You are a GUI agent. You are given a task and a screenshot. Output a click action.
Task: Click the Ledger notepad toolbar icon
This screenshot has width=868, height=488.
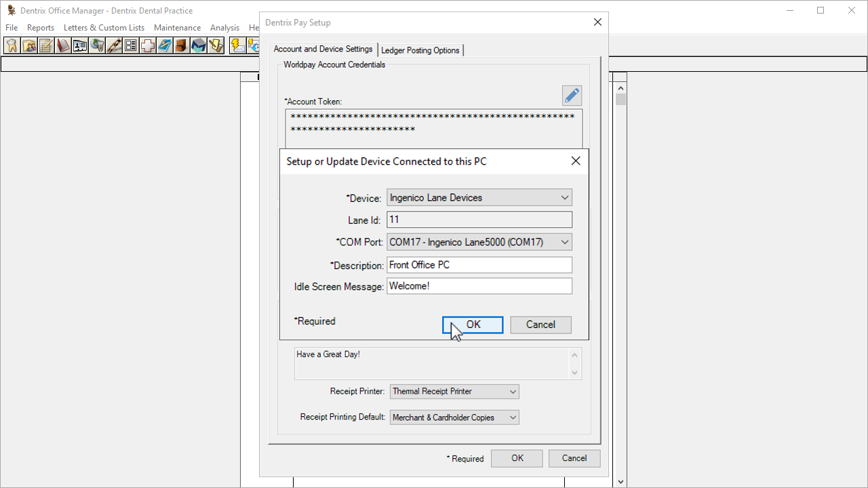46,45
